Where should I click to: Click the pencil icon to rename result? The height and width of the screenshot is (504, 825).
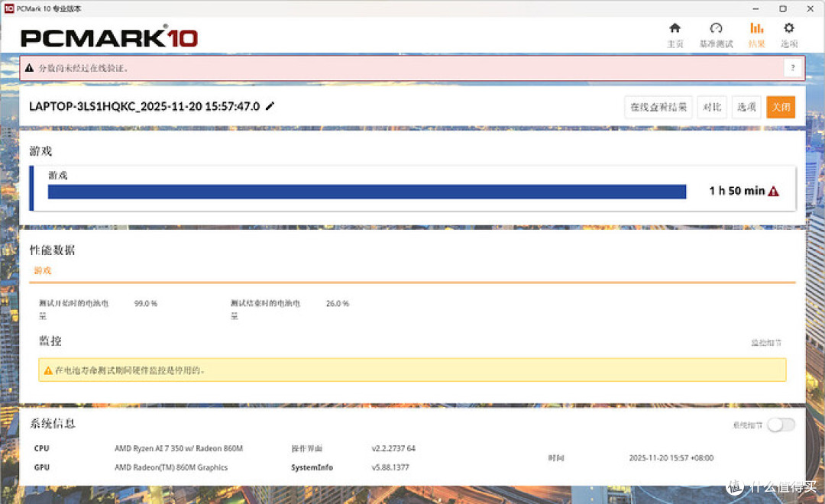tap(270, 106)
